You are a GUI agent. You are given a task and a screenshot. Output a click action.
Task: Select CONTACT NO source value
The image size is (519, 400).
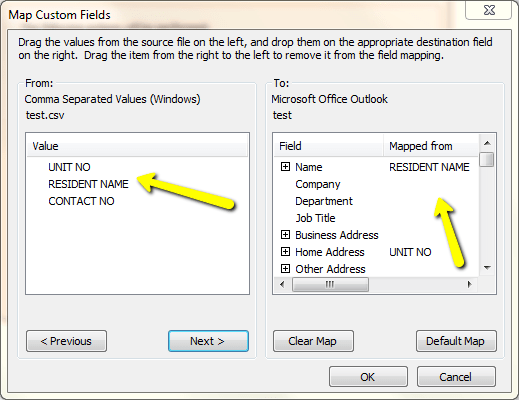81,201
